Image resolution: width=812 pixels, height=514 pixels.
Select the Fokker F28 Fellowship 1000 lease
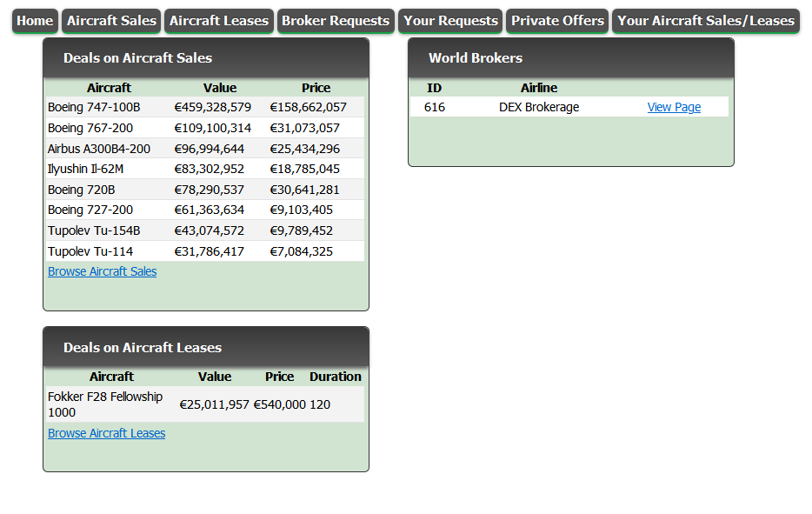(105, 404)
